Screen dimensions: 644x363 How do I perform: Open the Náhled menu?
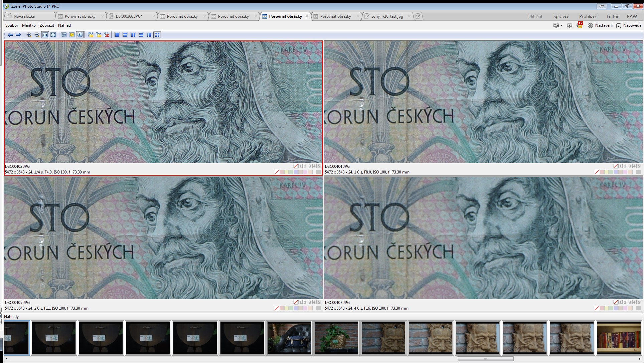pos(64,25)
